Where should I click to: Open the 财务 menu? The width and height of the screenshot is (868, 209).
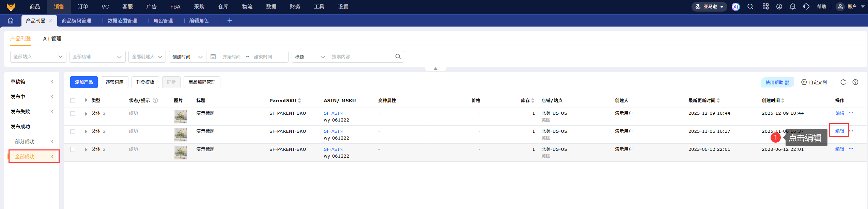(x=295, y=7)
